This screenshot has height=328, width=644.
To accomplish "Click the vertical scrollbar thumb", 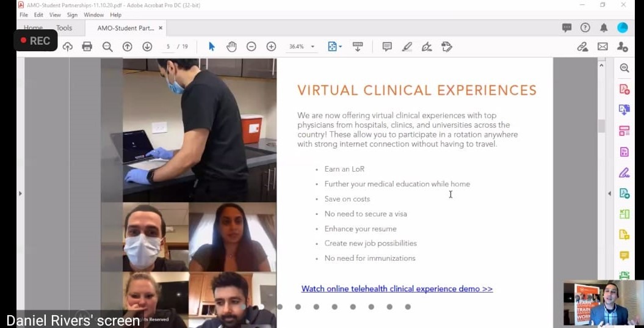I will [601, 126].
